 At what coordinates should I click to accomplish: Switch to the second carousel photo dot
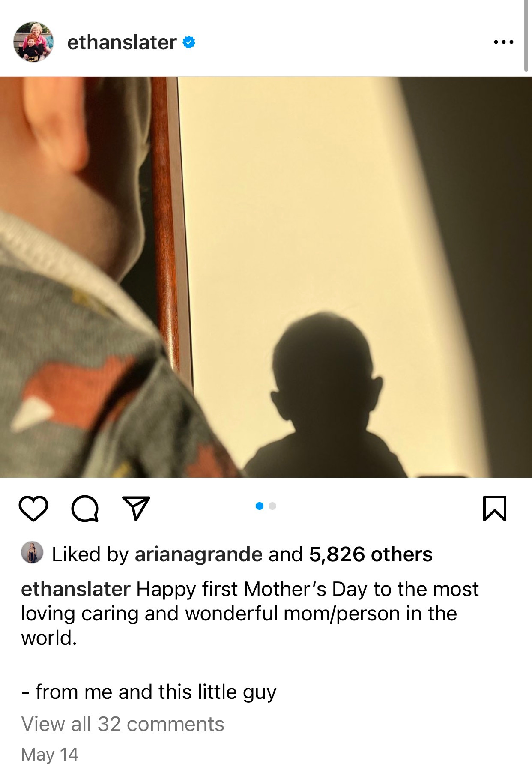point(272,506)
